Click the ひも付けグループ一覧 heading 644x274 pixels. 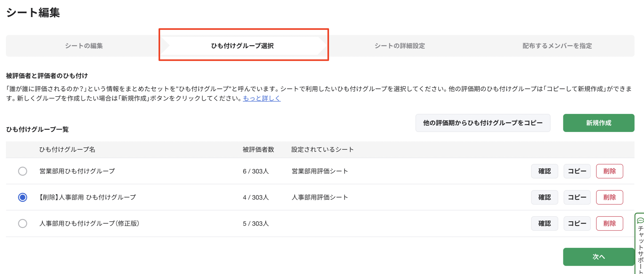37,129
